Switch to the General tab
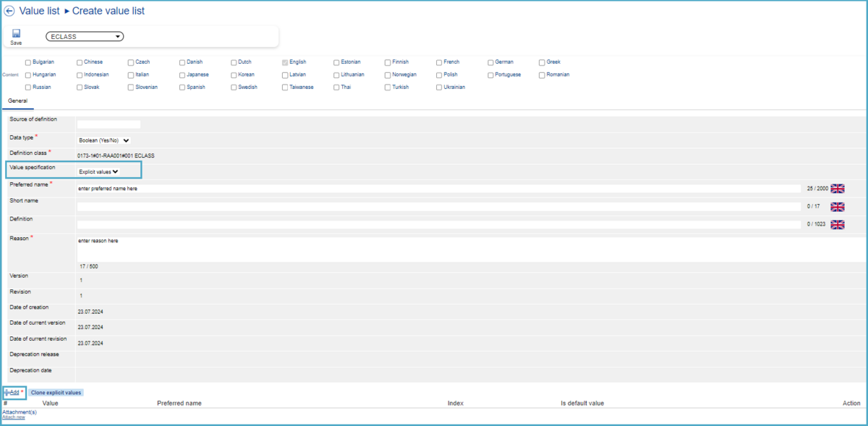Viewport: 868px width, 426px height. pyautogui.click(x=17, y=101)
